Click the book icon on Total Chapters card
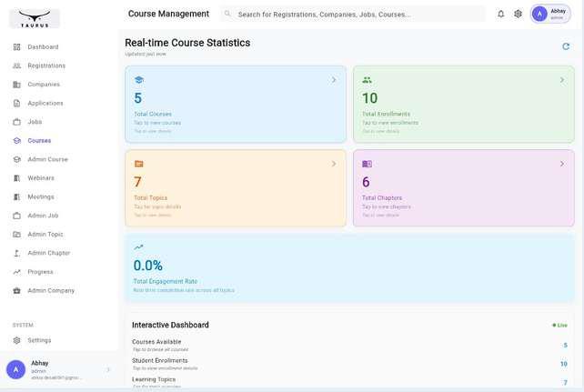The height and width of the screenshot is (392, 584). [x=367, y=164]
